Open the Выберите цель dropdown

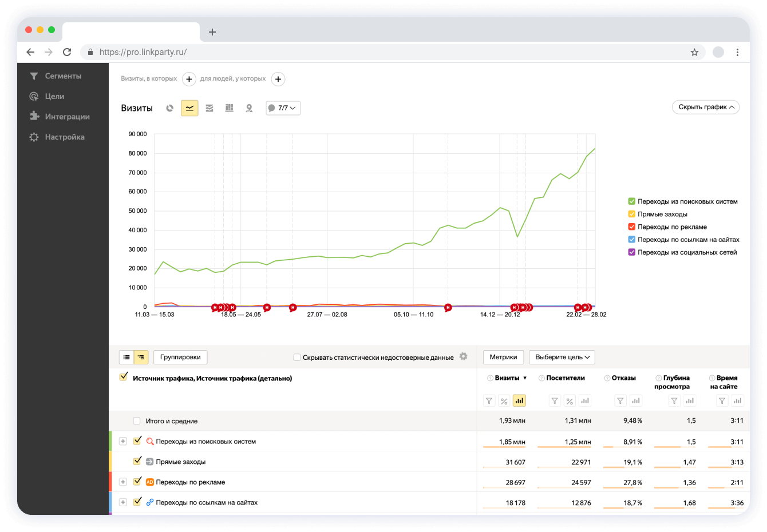[x=562, y=357]
